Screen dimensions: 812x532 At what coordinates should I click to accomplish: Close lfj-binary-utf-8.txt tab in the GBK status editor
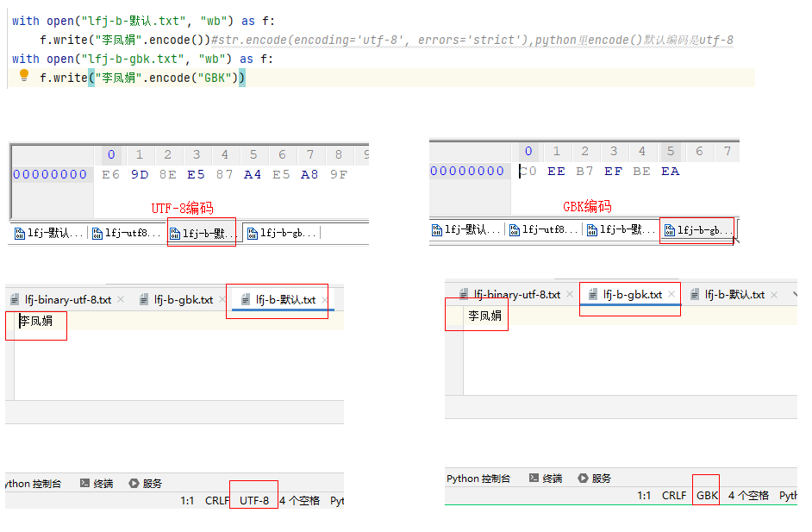pos(570,294)
